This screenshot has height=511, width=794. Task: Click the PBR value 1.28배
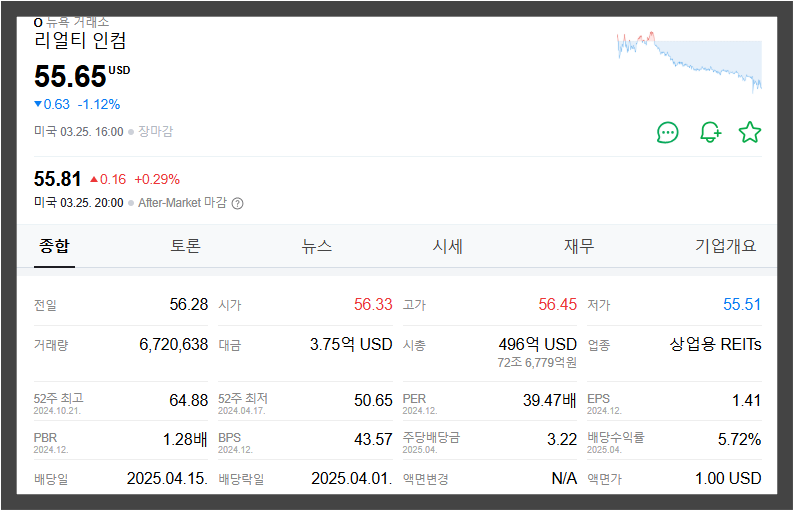coord(185,440)
